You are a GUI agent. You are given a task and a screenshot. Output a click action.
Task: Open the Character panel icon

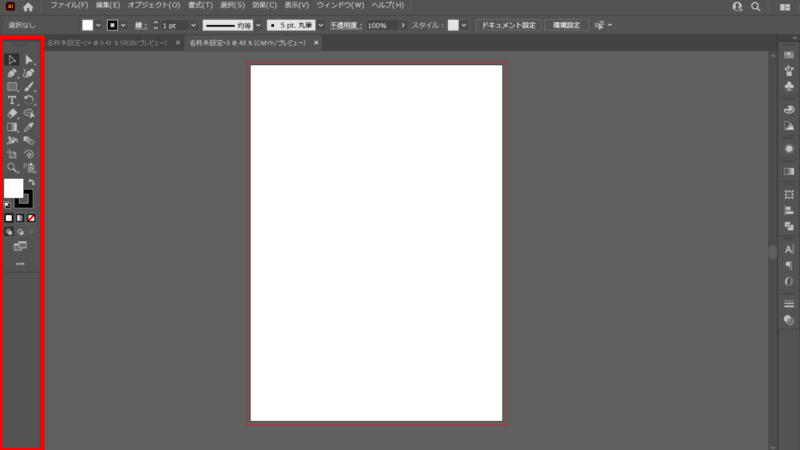point(789,249)
